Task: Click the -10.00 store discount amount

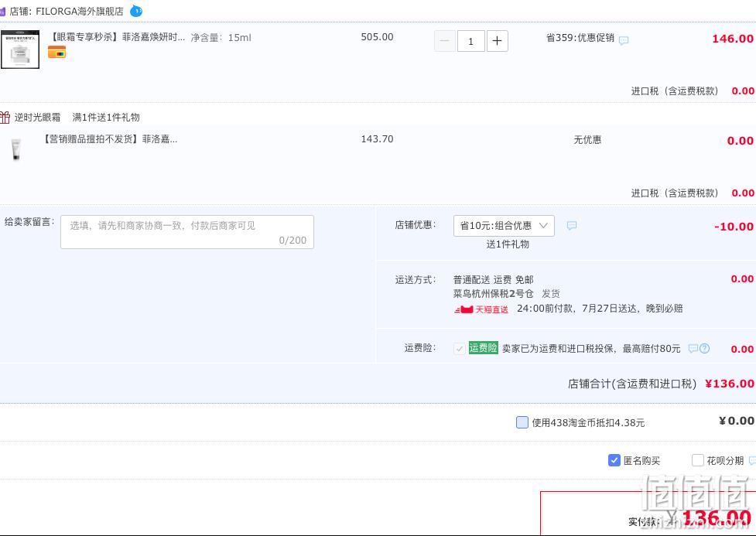Action: (734, 227)
